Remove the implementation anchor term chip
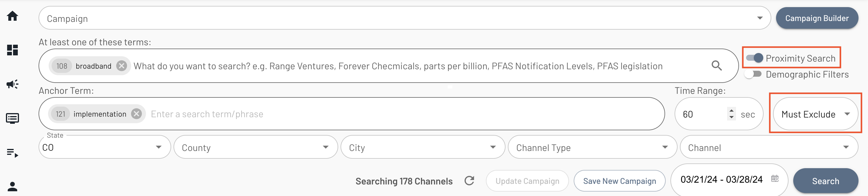 (136, 114)
